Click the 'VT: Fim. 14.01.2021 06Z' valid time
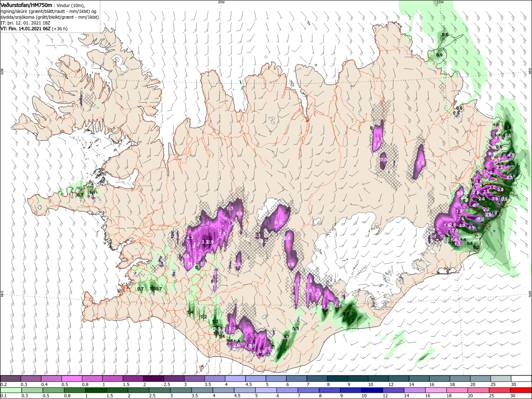The height and width of the screenshot is (399, 532). click(26, 29)
